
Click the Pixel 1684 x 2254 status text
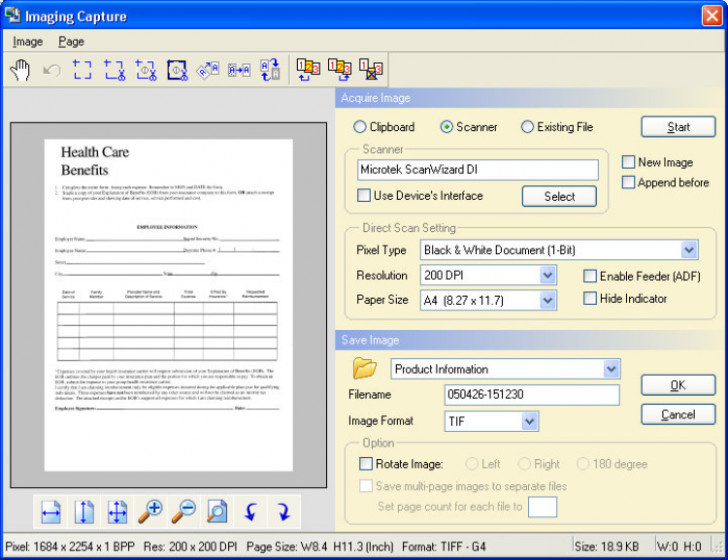(70, 546)
